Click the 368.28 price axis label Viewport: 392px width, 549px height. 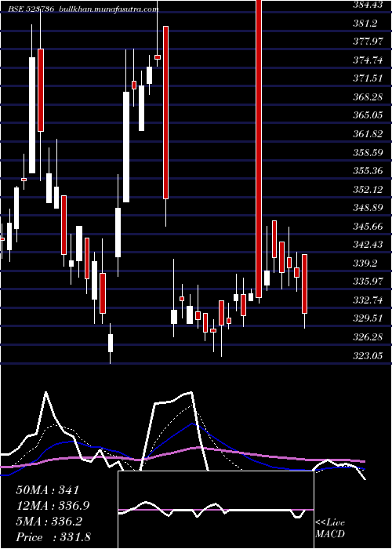(x=368, y=96)
